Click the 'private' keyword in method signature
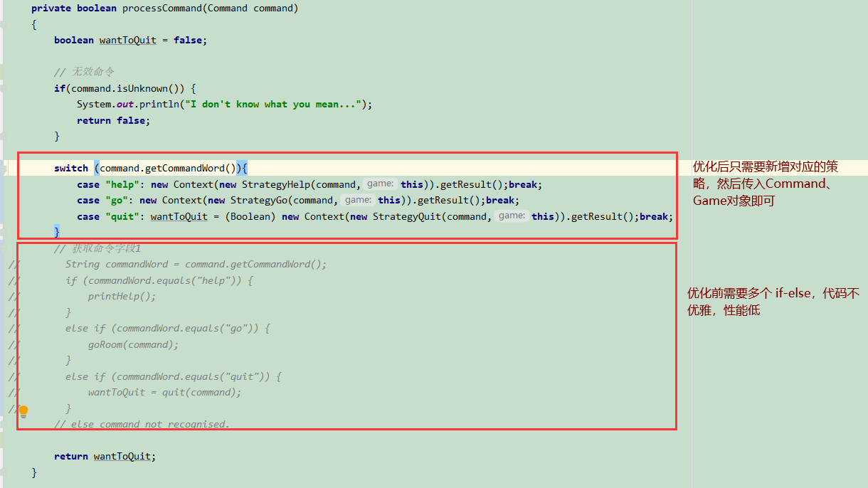 pyautogui.click(x=51, y=9)
